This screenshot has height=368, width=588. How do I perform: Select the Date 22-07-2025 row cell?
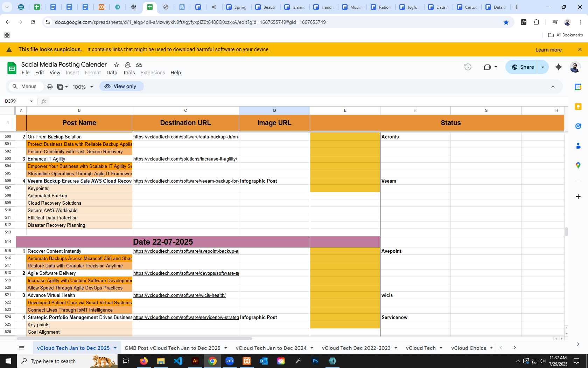163,242
